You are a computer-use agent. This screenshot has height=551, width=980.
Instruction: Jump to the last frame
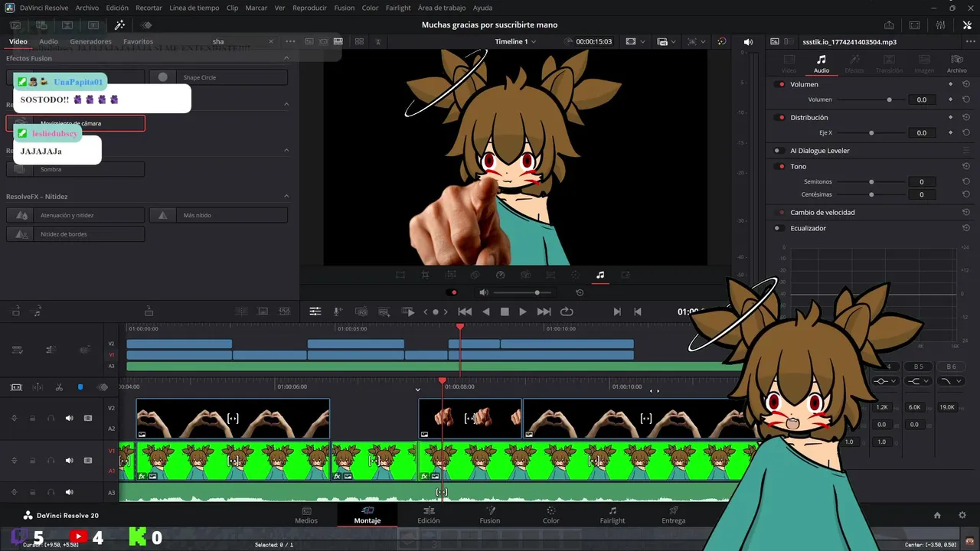(544, 311)
